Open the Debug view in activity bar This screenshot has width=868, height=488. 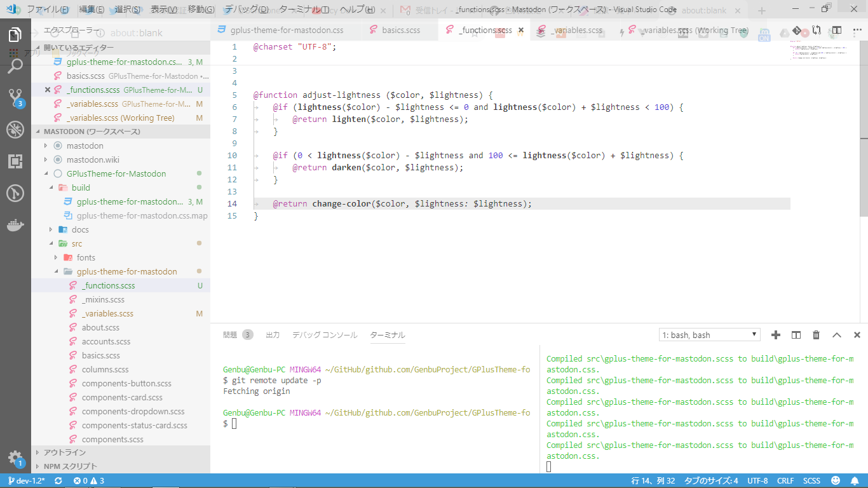click(15, 130)
